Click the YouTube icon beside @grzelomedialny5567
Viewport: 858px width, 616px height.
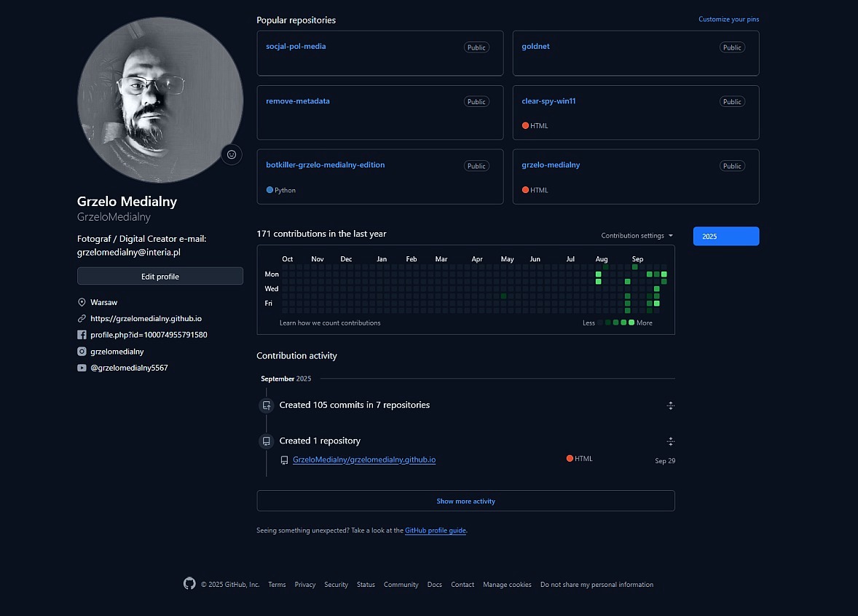click(x=82, y=368)
